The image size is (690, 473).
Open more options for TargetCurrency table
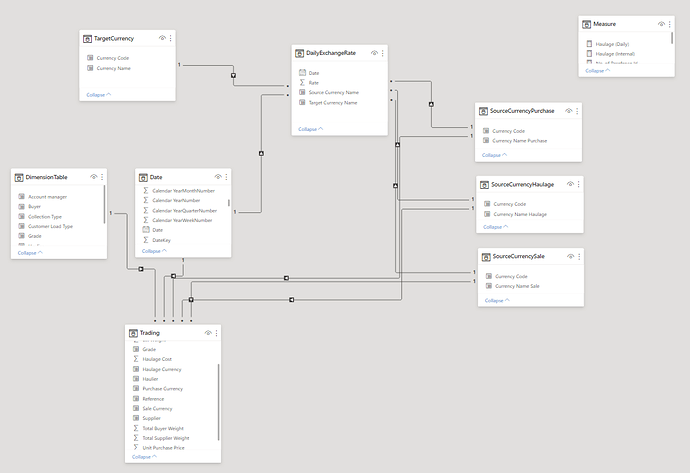tap(171, 38)
